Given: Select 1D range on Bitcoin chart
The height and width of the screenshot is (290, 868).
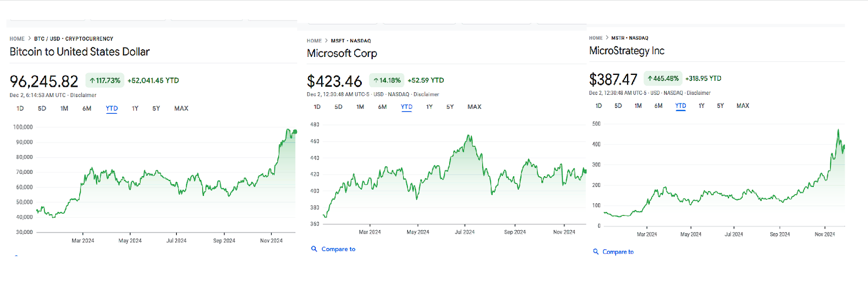Looking at the screenshot, I should (x=20, y=108).
